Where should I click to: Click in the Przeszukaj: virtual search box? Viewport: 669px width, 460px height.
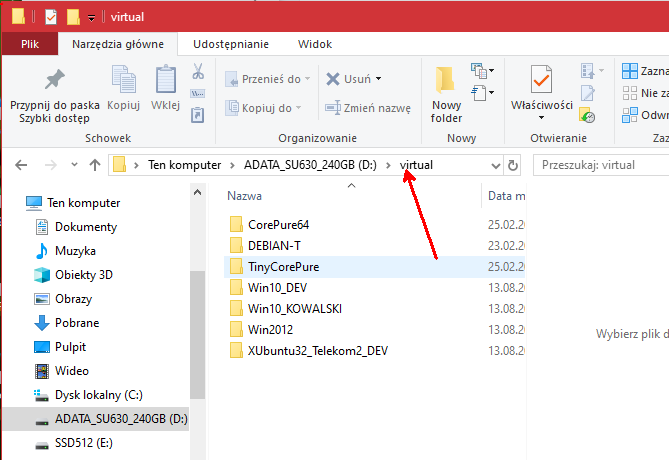pos(600,165)
